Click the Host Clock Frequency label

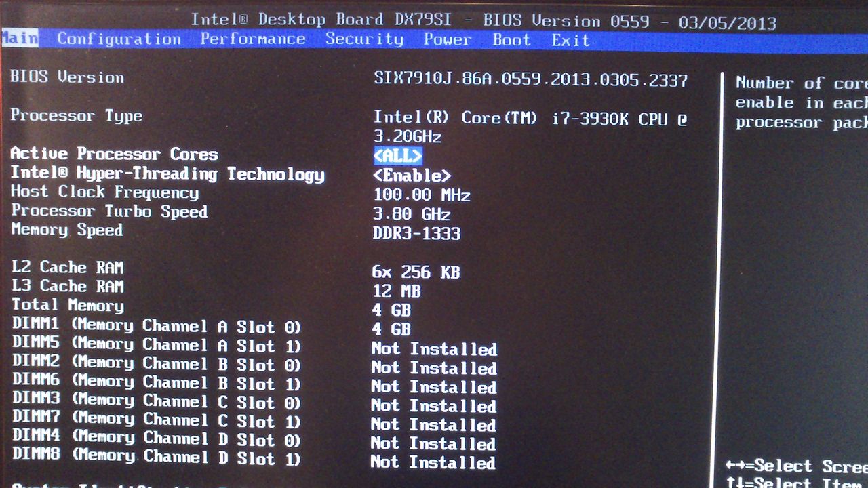coord(105,192)
